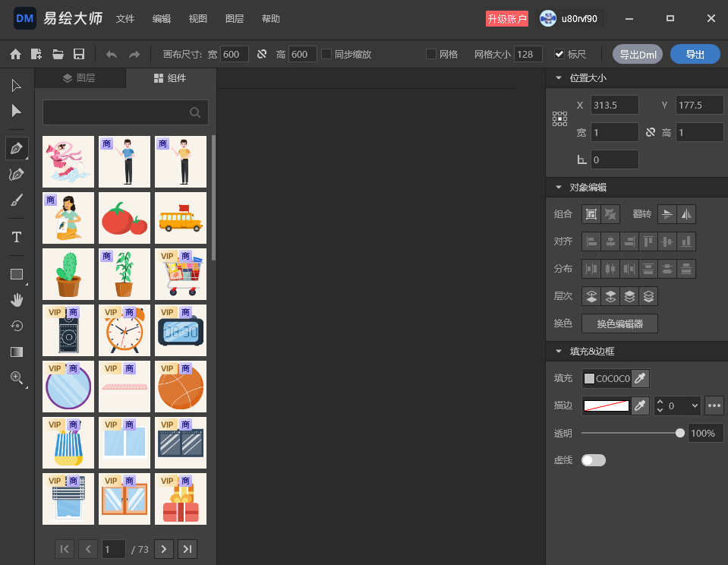Click the 透明 opacity slider handle
Image resolution: width=728 pixels, height=565 pixels.
(x=680, y=433)
